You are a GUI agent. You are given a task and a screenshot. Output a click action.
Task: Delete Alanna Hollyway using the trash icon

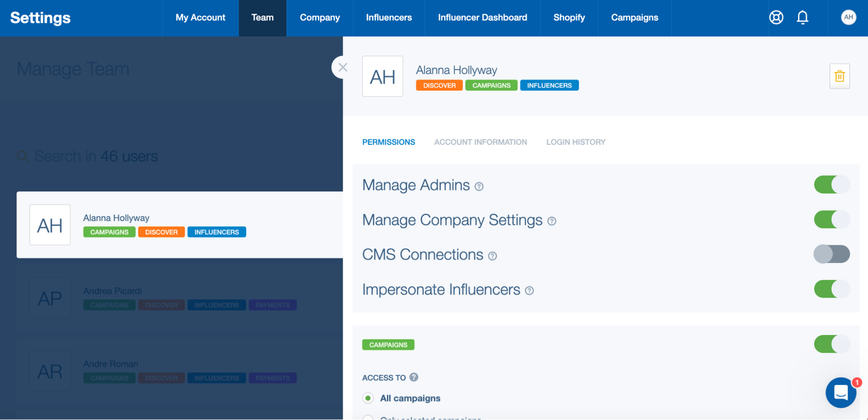pos(839,76)
